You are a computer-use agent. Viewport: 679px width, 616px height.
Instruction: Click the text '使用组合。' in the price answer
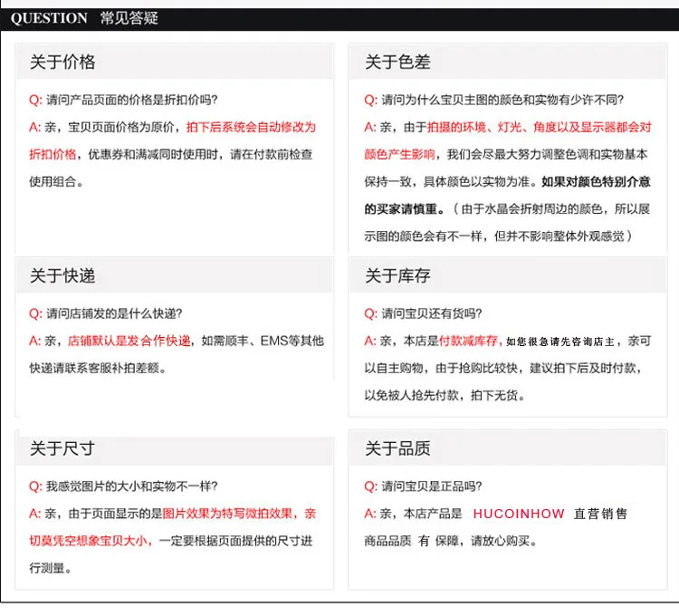tap(56, 182)
